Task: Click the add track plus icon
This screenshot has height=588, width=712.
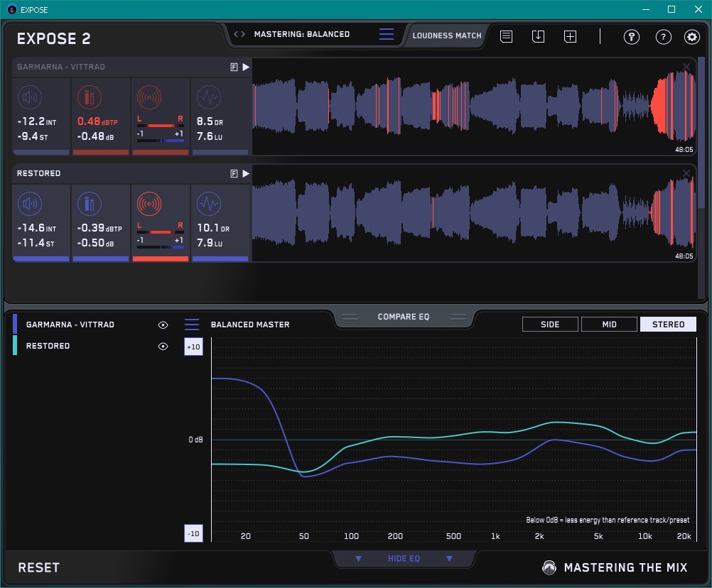Action: (x=570, y=36)
